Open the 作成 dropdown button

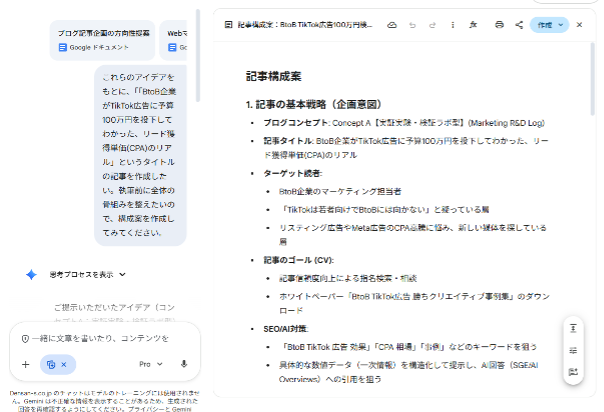tap(550, 25)
